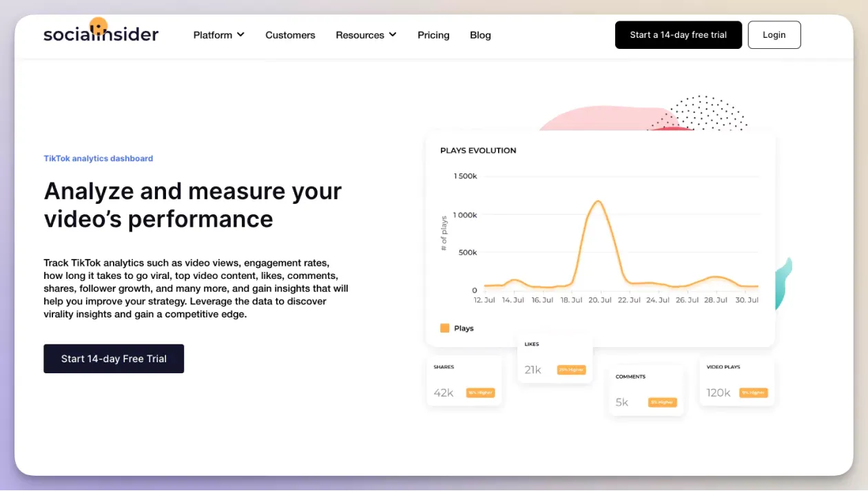Click the PLAYS EVOLUTION chart title
Viewport: 868px width, 491px height.
pyautogui.click(x=478, y=150)
